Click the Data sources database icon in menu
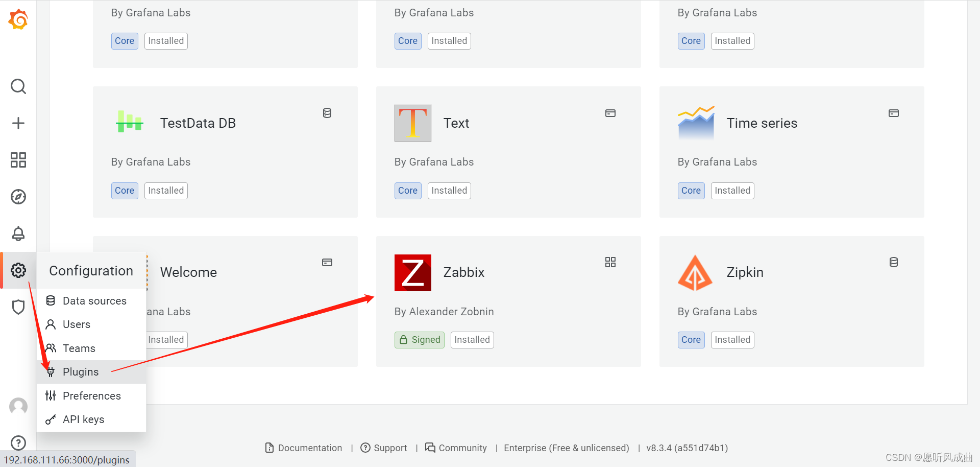The width and height of the screenshot is (980, 467). pyautogui.click(x=51, y=300)
